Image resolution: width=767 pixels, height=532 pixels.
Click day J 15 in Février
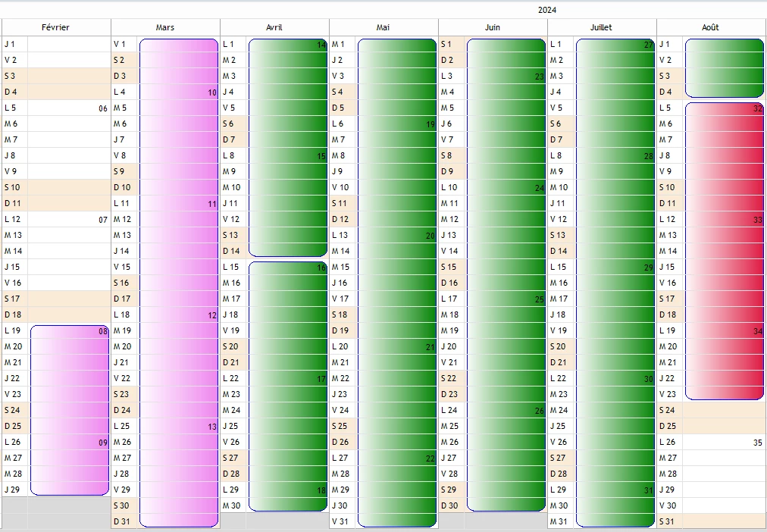(12, 267)
